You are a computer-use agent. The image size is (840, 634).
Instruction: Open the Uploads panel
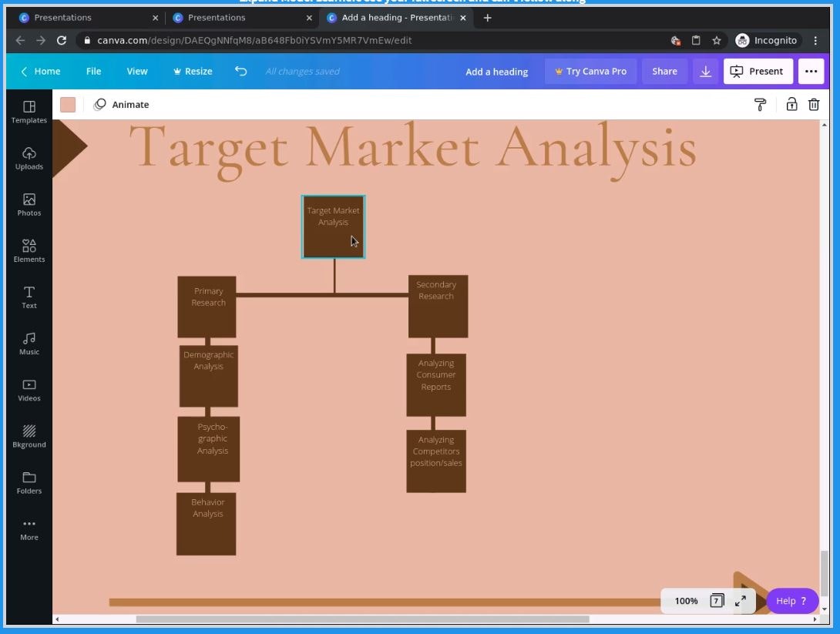(x=29, y=159)
